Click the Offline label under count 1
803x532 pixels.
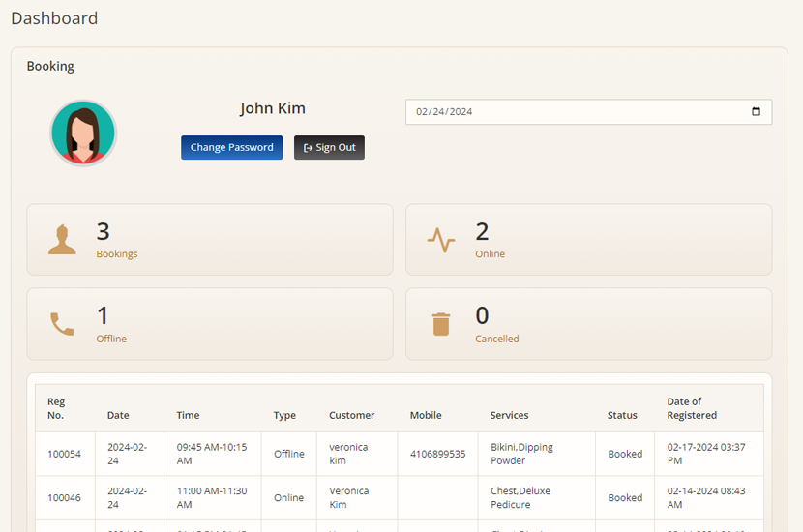click(x=111, y=340)
